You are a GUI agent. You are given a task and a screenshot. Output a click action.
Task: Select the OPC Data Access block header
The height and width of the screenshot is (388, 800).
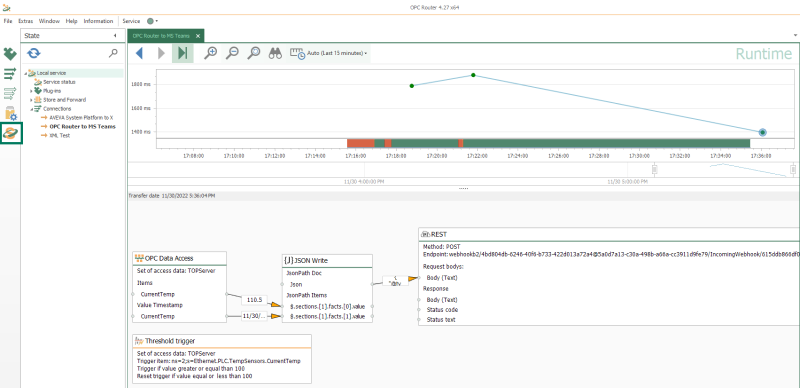click(x=179, y=258)
